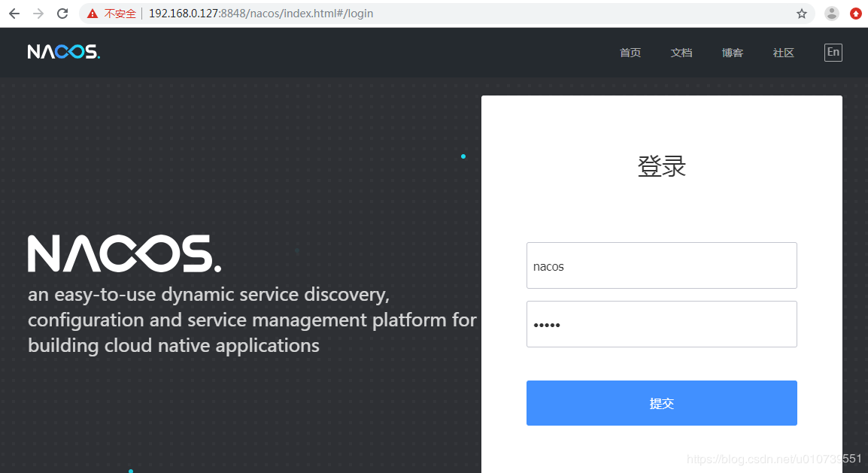Click the browser forward arrow
868x473 pixels.
[38, 13]
